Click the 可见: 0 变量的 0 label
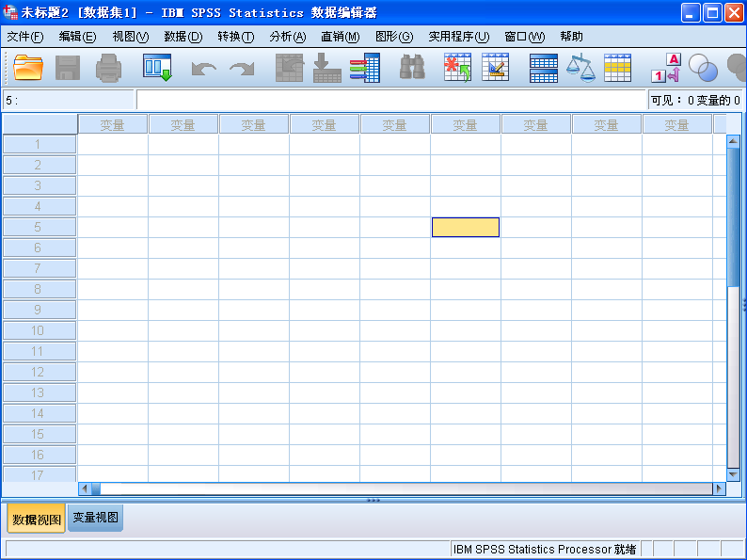 (695, 100)
